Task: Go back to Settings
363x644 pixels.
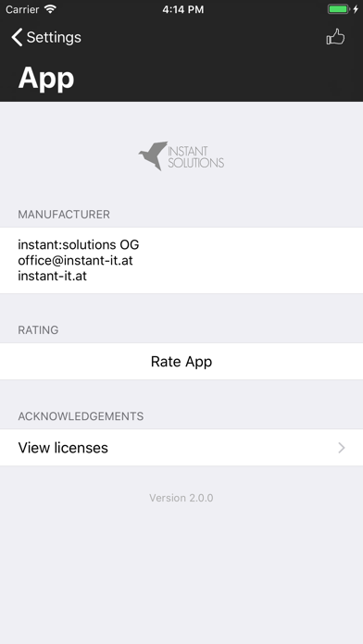Action: coord(46,37)
